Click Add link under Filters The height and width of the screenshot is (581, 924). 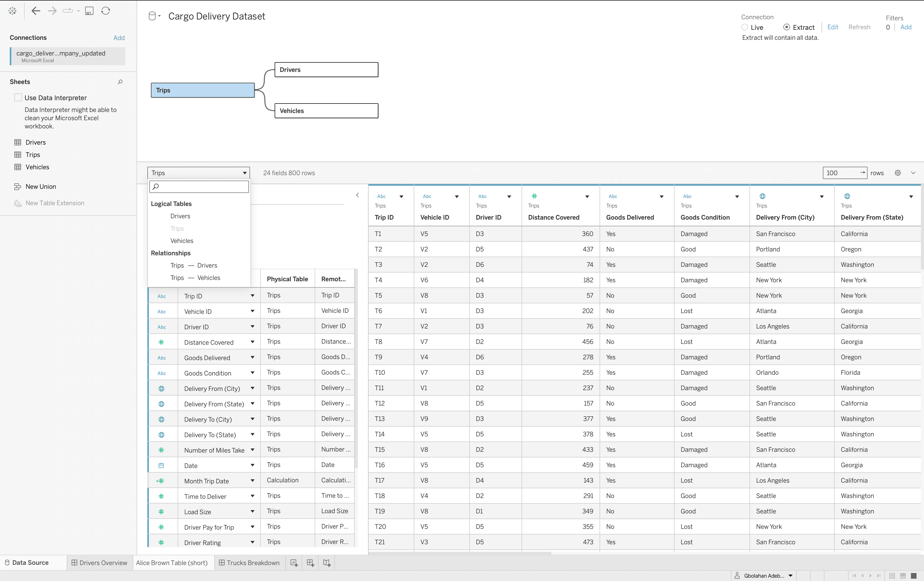(906, 27)
